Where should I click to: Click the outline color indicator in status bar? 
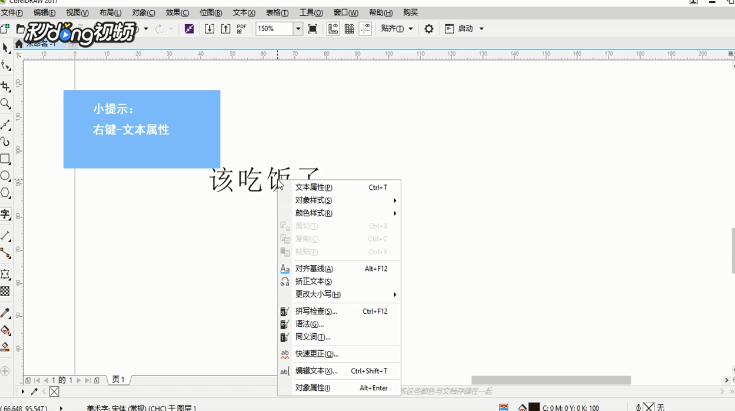tap(649, 407)
